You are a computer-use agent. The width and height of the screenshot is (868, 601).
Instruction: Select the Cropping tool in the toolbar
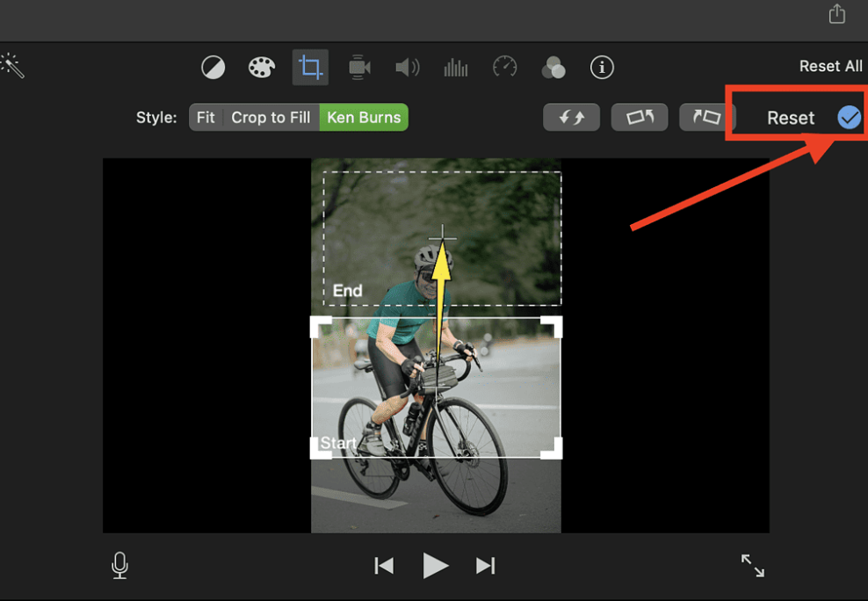click(309, 67)
